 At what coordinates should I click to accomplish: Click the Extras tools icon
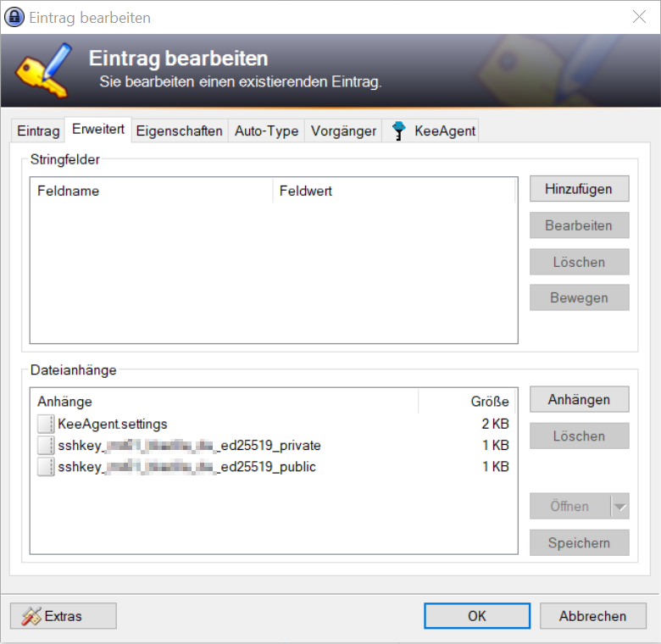pos(31,616)
